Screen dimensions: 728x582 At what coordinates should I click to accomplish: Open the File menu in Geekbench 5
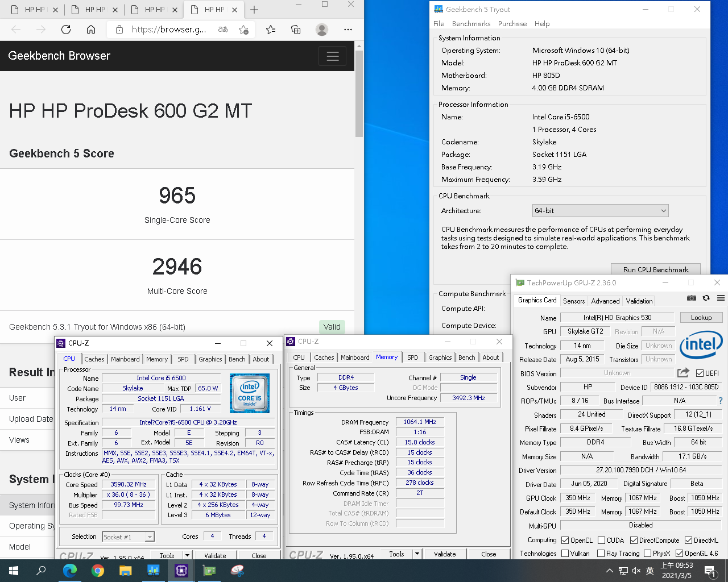coord(439,24)
